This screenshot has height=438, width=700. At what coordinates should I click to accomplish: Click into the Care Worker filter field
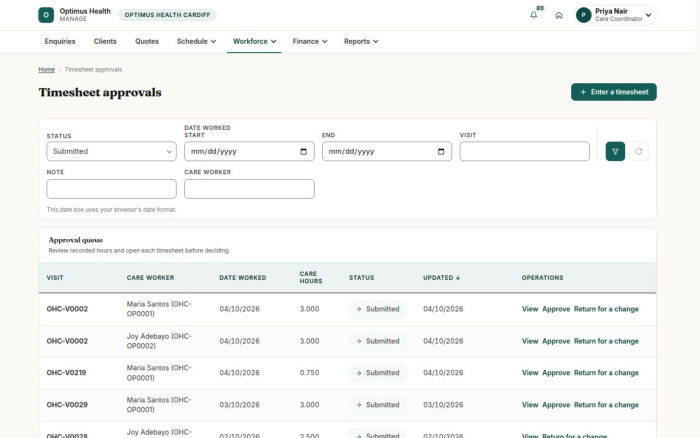pyautogui.click(x=249, y=189)
